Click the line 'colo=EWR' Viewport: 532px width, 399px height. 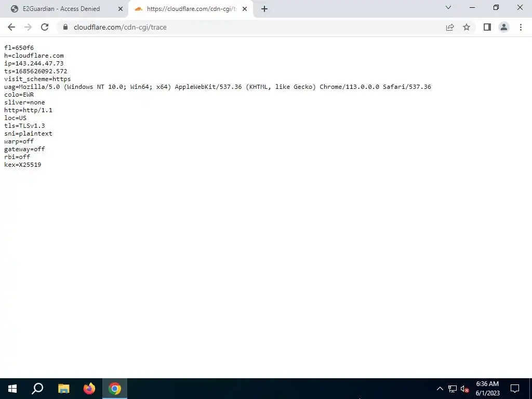(19, 95)
